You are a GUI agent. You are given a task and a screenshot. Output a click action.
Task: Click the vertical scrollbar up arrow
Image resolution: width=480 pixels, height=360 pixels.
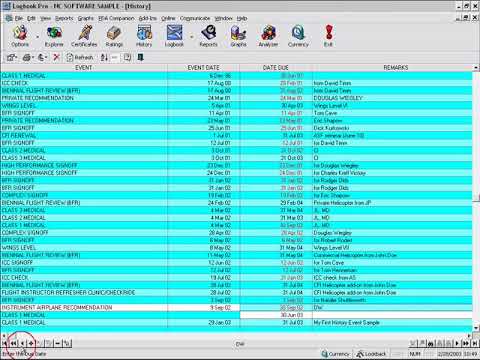pos(476,68)
